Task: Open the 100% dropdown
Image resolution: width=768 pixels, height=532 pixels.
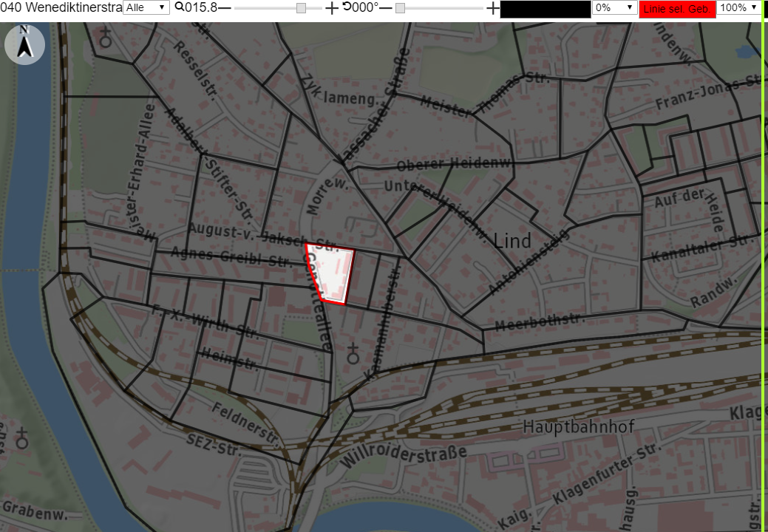Action: (x=738, y=7)
